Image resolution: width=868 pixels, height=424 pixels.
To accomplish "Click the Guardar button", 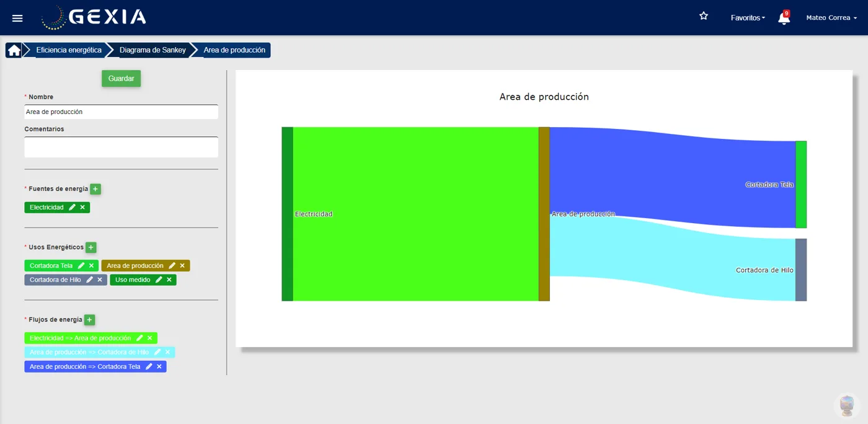I will [x=122, y=79].
